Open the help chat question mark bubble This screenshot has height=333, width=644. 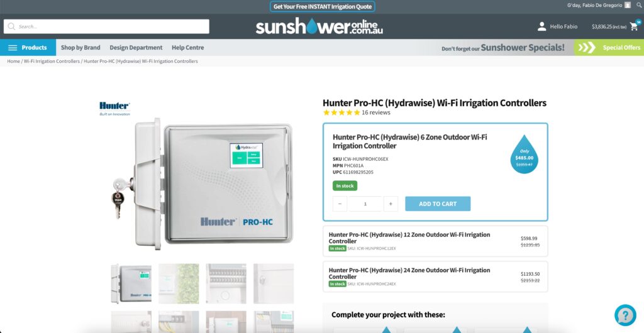click(625, 315)
